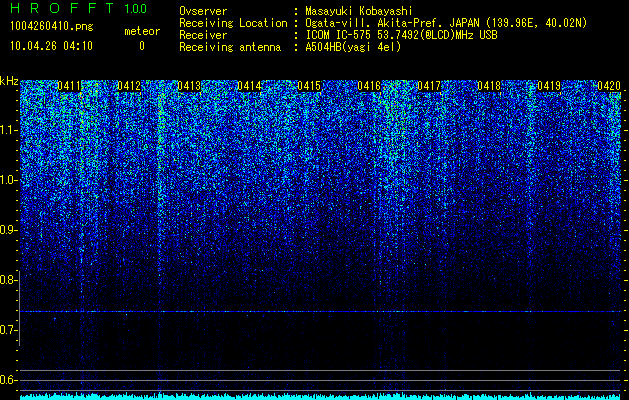Click observer name Masayuki Kobayashi

click(359, 11)
